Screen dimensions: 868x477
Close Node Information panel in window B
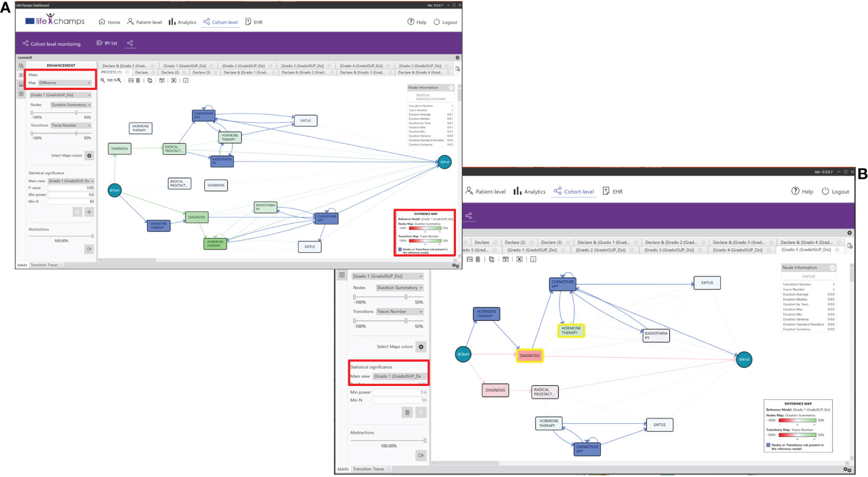tap(832, 268)
